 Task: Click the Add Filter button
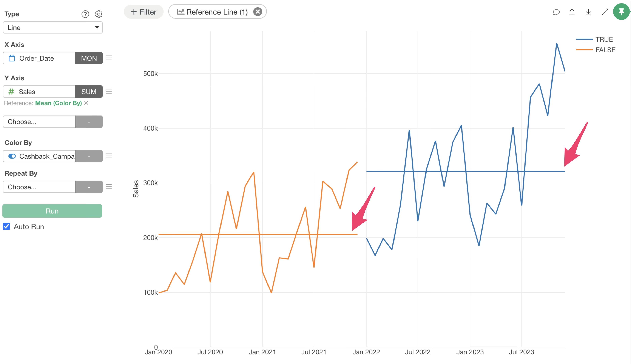point(144,12)
